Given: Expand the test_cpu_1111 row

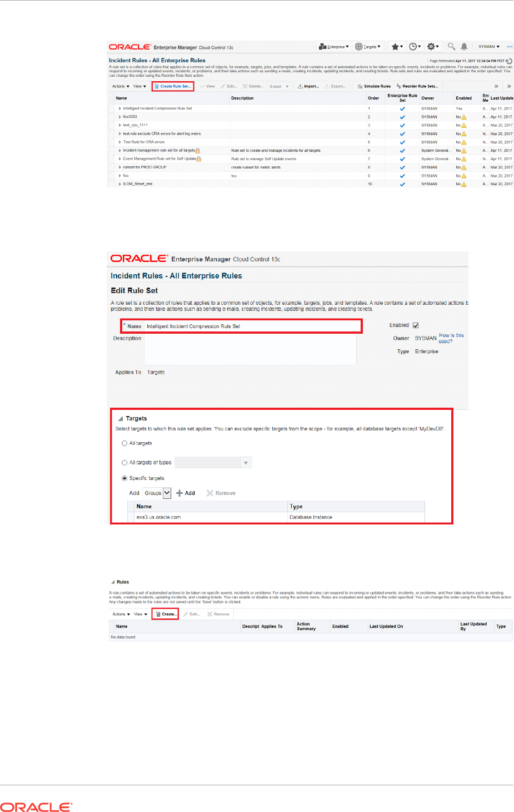Looking at the screenshot, I should tap(120, 125).
